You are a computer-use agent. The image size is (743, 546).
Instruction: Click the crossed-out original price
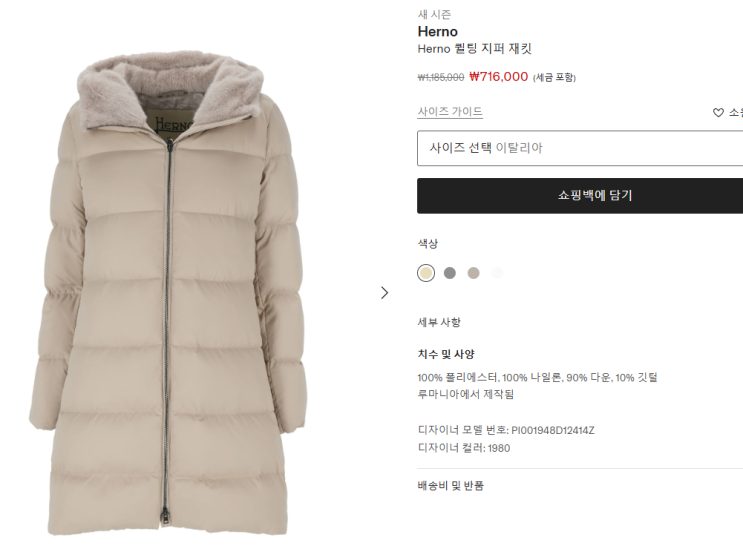point(441,77)
